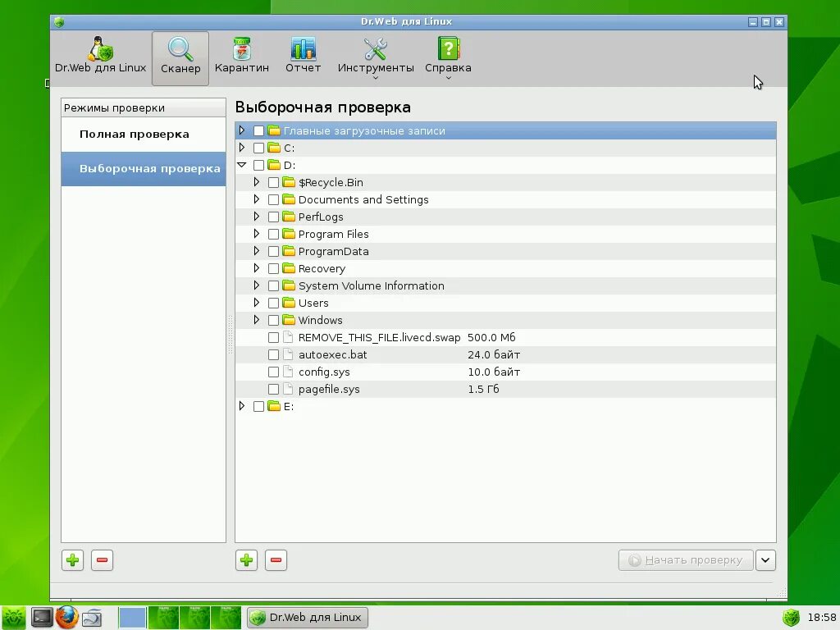Check the ProgramData checkbox
Viewport: 840px width, 630px height.
pyautogui.click(x=273, y=251)
